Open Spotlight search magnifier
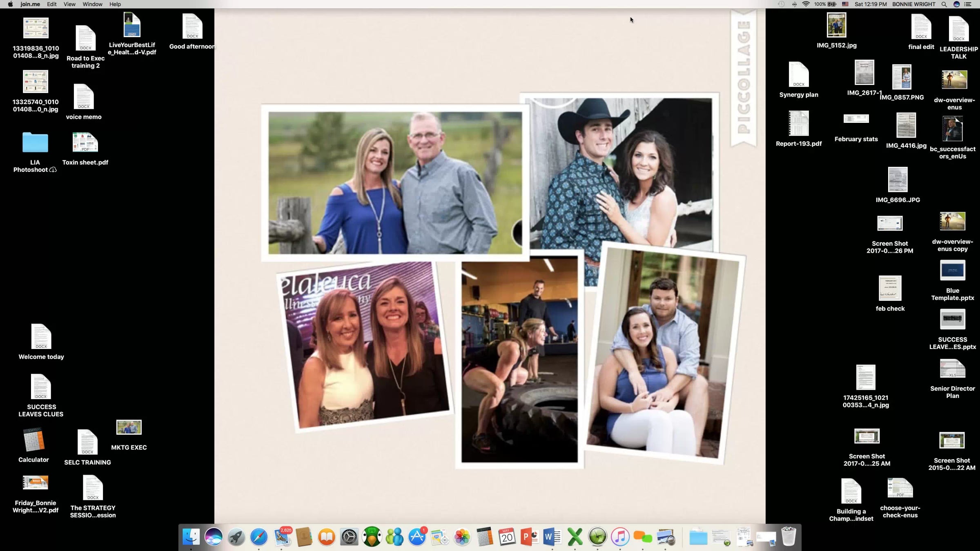 944,4
